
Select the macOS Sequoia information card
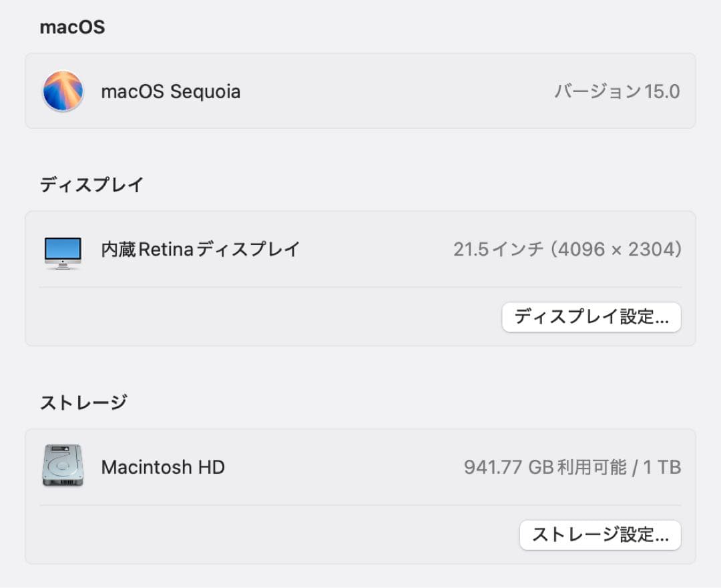click(x=360, y=91)
